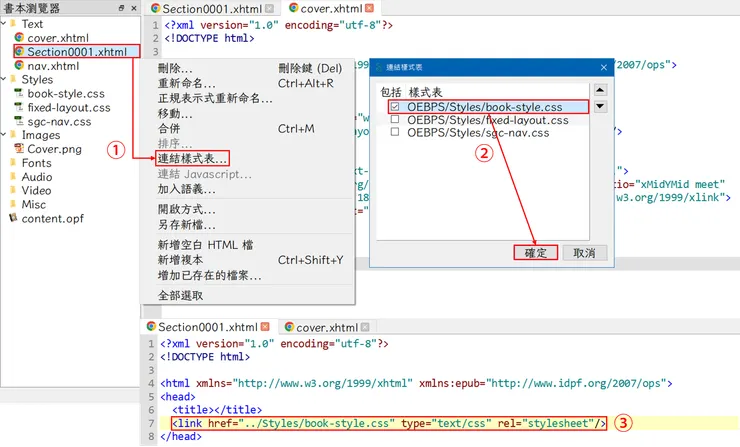Viewport: 740px width, 447px height.
Task: Click the cover.xhtml file icon in the tree
Action: click(19, 37)
